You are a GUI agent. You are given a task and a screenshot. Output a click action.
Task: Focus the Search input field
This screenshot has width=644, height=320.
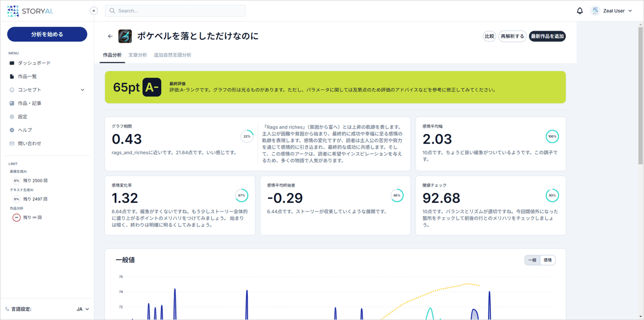[x=175, y=11]
